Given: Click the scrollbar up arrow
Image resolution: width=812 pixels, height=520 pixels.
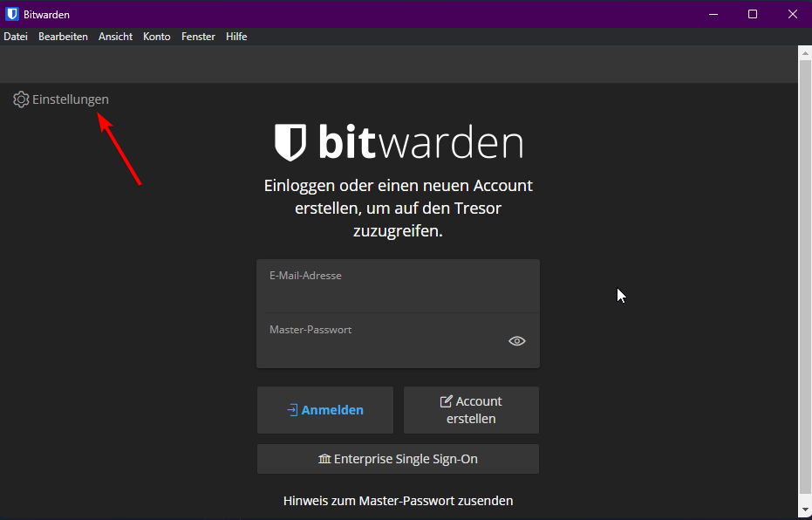Looking at the screenshot, I should pyautogui.click(x=804, y=52).
